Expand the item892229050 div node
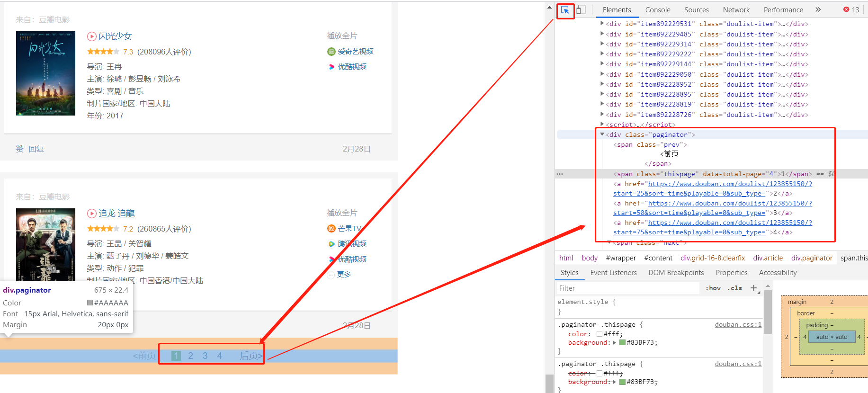Screen dimensions: 868x393 (602, 74)
